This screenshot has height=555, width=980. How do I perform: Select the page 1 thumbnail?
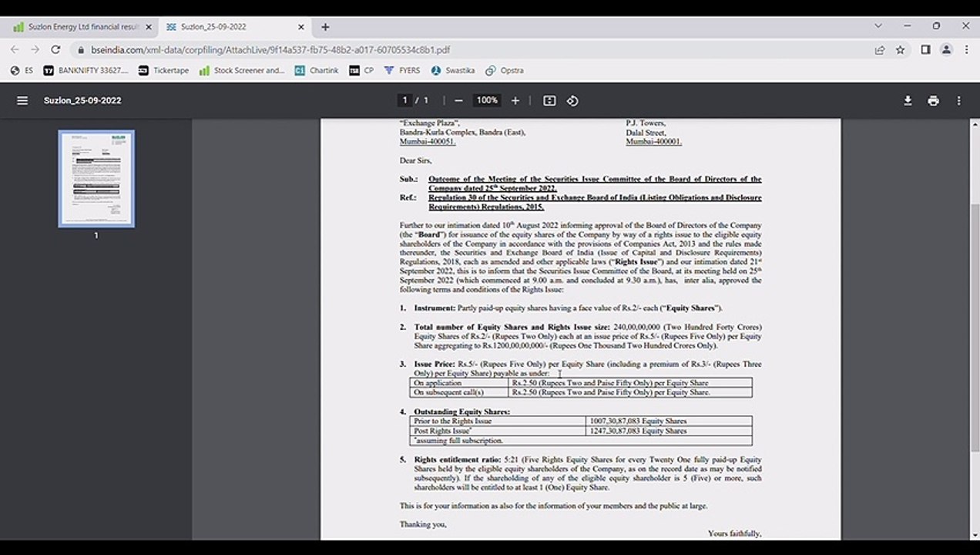[96, 179]
